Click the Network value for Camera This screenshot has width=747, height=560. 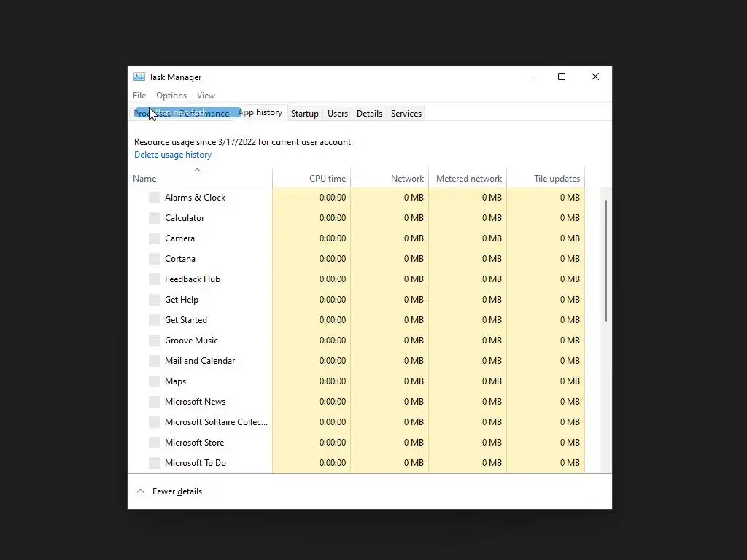[414, 238]
